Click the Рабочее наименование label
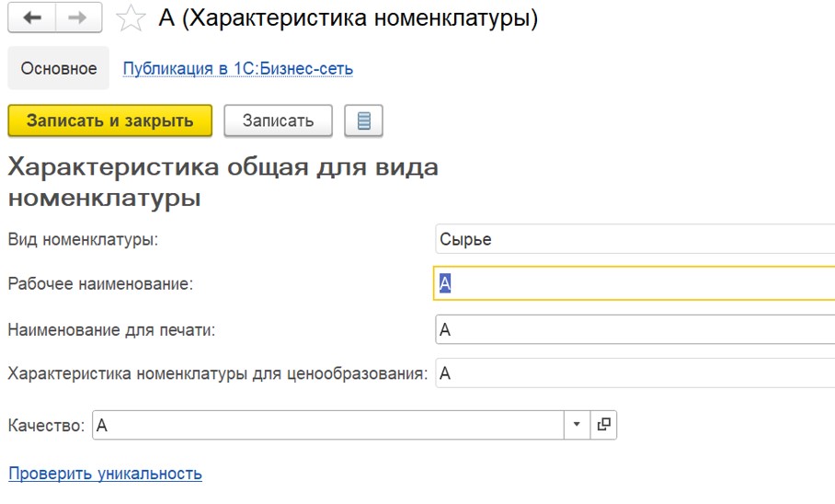Viewport: 835px width, 504px height. point(100,284)
